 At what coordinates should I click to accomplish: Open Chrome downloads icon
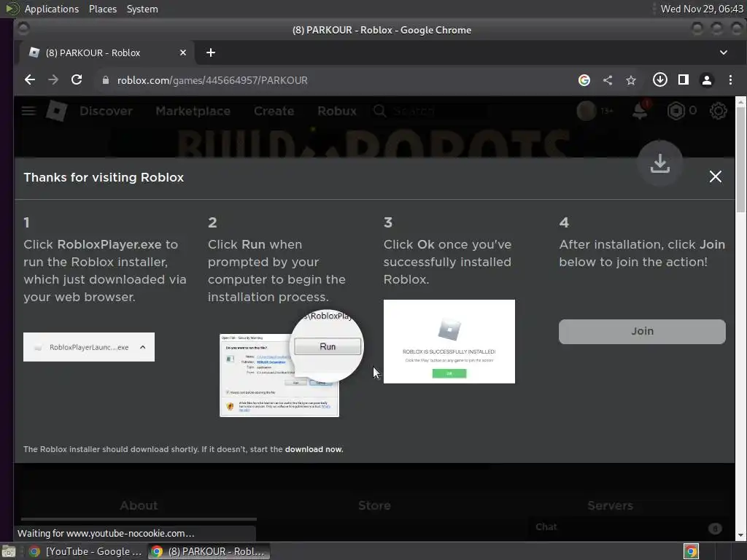coord(659,80)
